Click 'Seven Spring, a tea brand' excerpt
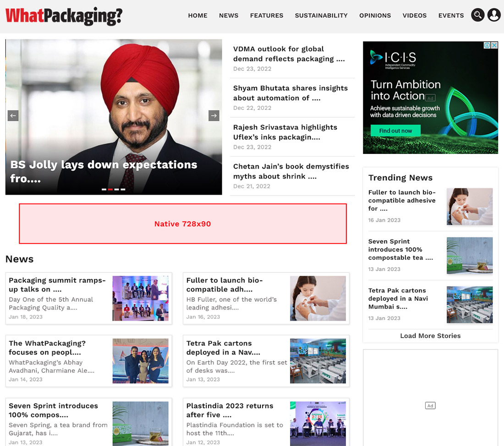 pos(58,429)
